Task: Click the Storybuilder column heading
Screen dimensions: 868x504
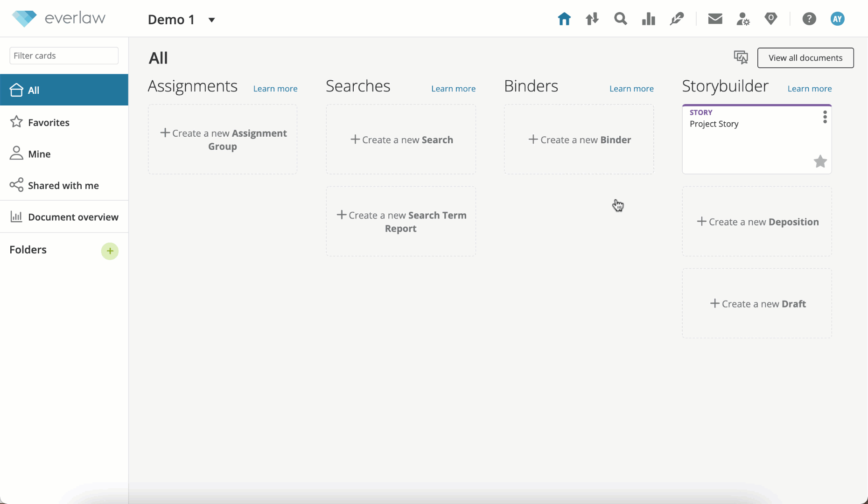Action: coord(725,86)
